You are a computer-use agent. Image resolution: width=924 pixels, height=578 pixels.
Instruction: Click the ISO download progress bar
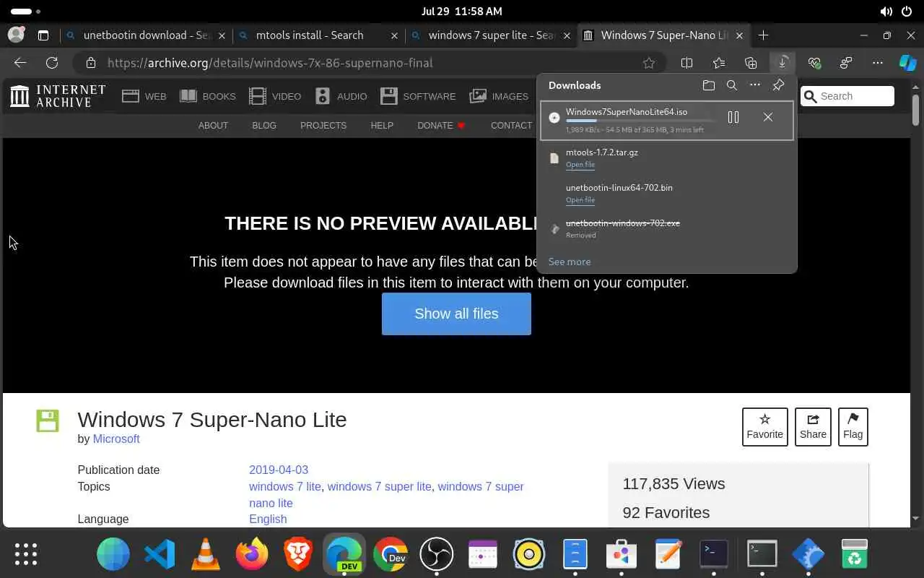pyautogui.click(x=640, y=121)
